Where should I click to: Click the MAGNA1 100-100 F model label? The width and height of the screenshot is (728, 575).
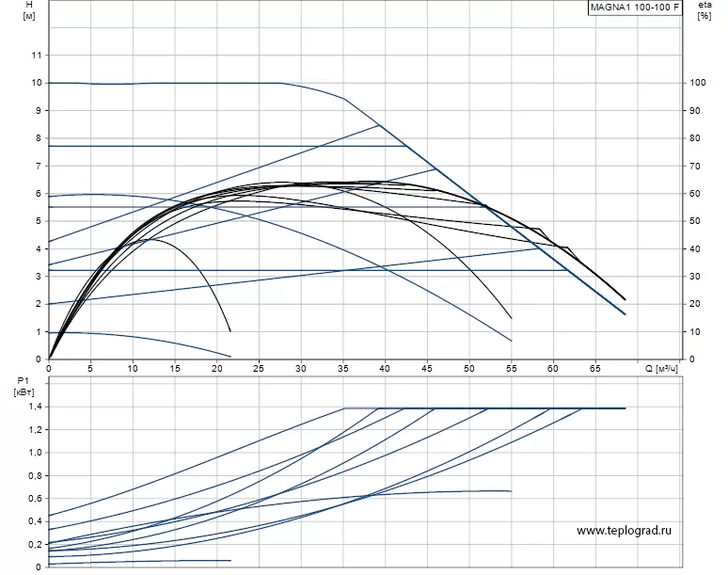click(635, 7)
